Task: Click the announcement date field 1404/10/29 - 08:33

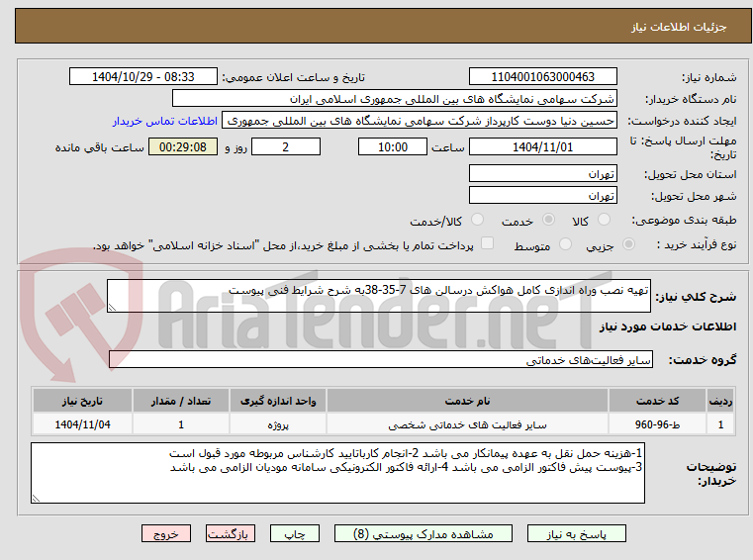Action: (143, 77)
